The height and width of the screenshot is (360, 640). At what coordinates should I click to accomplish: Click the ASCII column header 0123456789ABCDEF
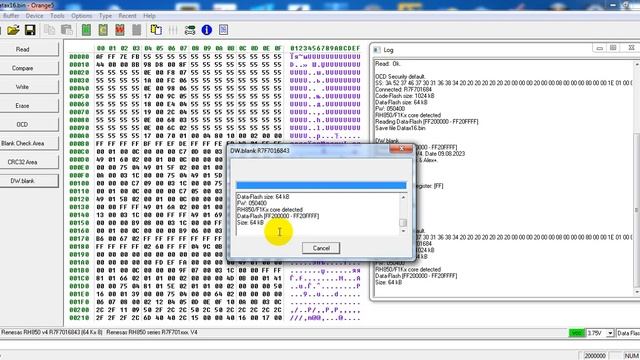coord(325,49)
